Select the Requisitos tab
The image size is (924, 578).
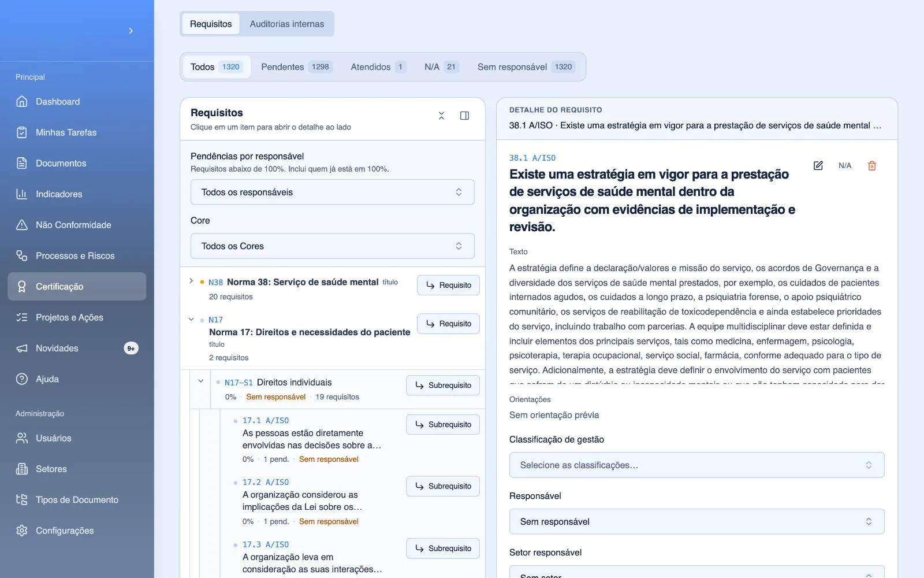[x=211, y=24]
